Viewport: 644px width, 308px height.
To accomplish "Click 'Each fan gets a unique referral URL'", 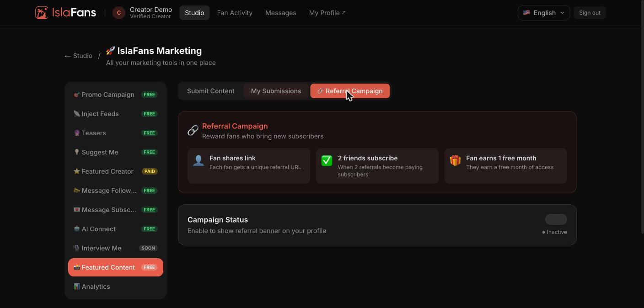I will (255, 167).
